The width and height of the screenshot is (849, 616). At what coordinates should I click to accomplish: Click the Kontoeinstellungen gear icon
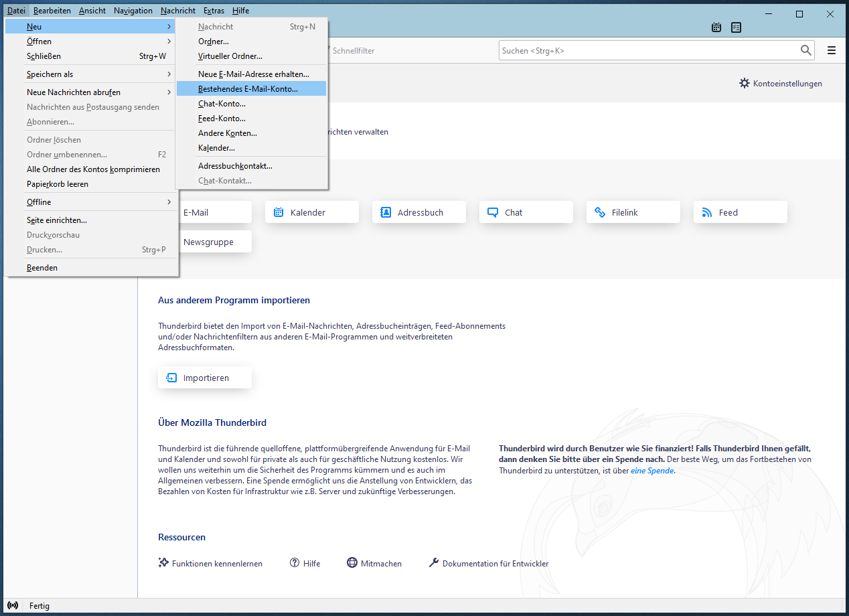(745, 84)
